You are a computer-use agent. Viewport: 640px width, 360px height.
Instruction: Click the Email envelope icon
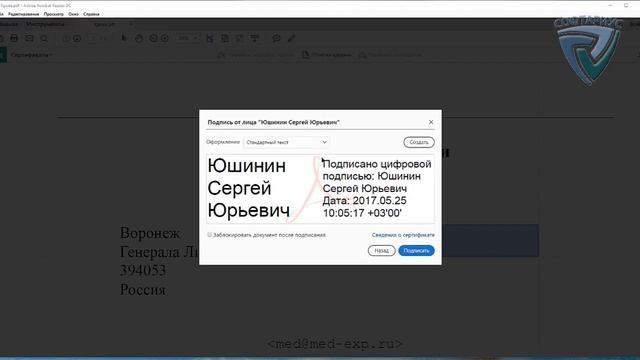[x=29, y=38]
